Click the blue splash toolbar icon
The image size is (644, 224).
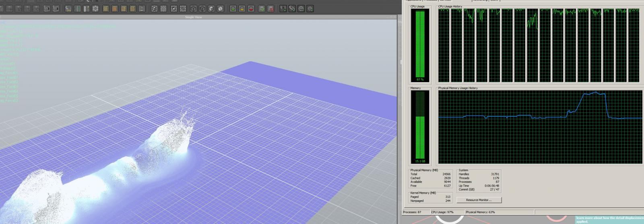tap(68, 8)
